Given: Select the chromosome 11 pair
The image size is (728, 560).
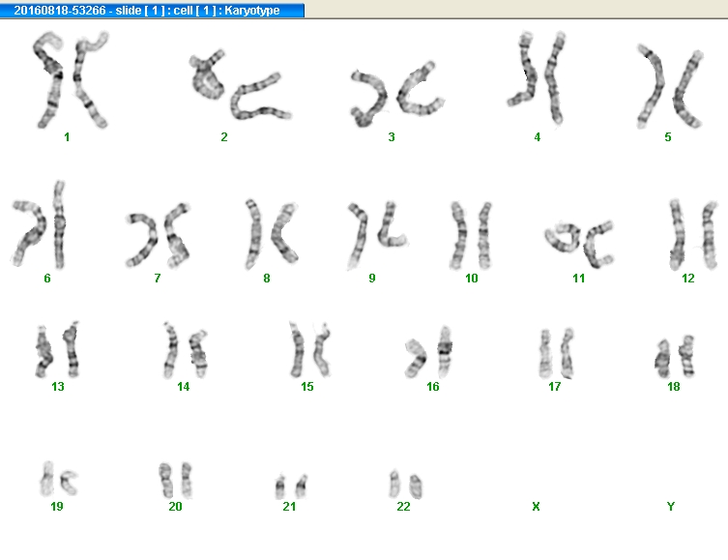Looking at the screenshot, I should coord(579,245).
